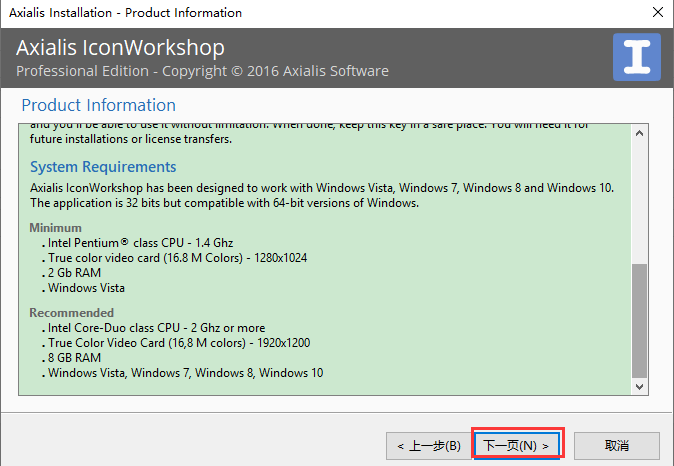Viewport: 674px width, 466px height.
Task: Select the Intel Pentium class CPU line
Action: tap(138, 243)
